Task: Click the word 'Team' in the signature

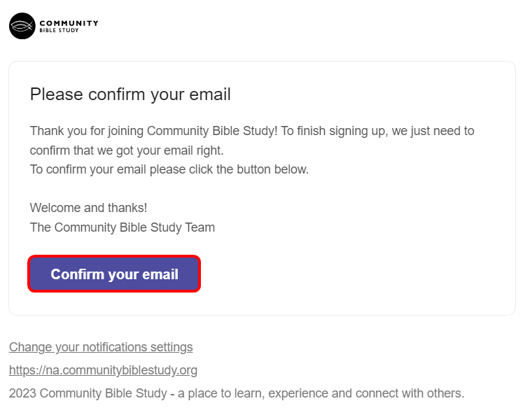Action: tap(201, 227)
